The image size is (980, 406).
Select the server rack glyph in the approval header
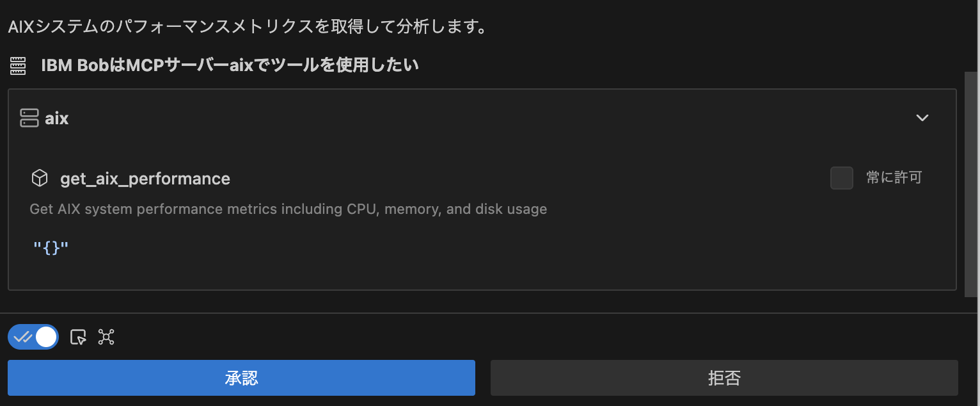tap(17, 65)
